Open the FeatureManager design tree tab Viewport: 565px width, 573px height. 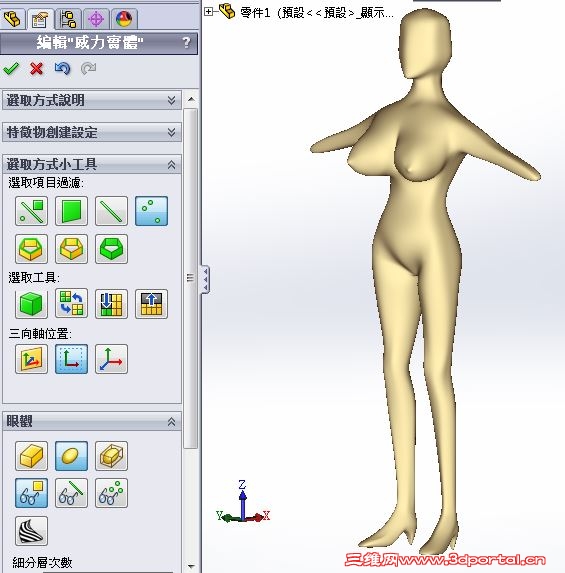click(x=13, y=19)
